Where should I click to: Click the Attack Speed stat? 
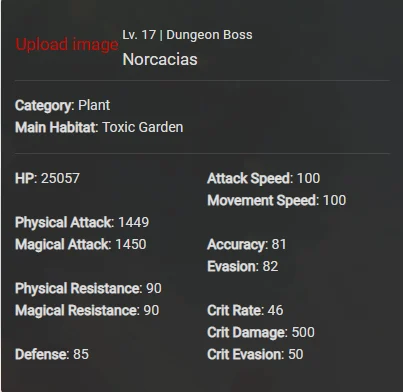(x=263, y=178)
